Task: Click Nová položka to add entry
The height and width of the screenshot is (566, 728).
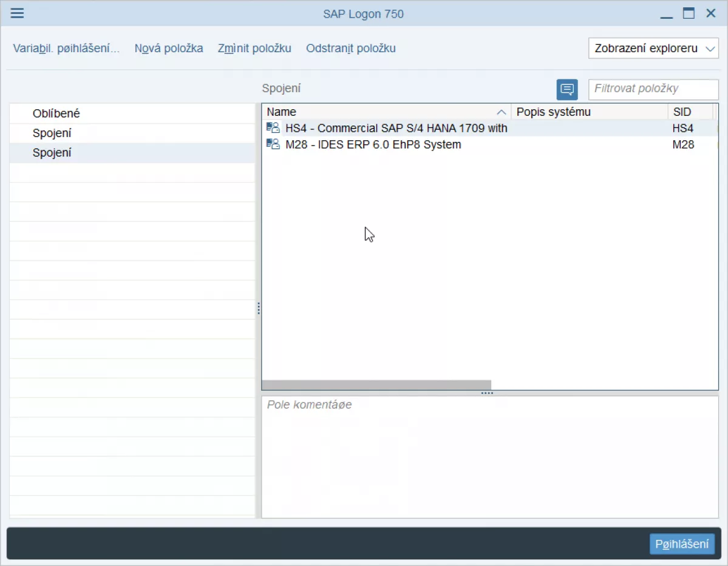Action: [169, 49]
